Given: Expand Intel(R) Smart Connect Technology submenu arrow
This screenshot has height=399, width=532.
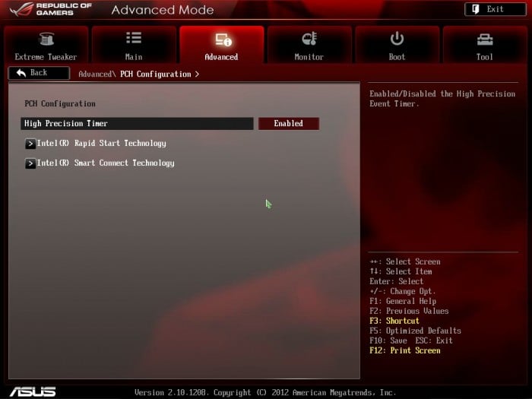Looking at the screenshot, I should click(30, 163).
